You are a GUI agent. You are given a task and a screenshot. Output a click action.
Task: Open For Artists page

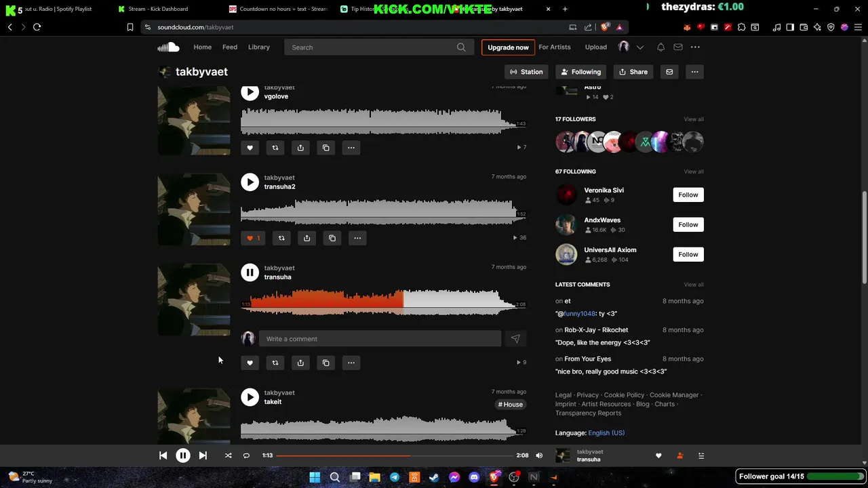point(554,47)
